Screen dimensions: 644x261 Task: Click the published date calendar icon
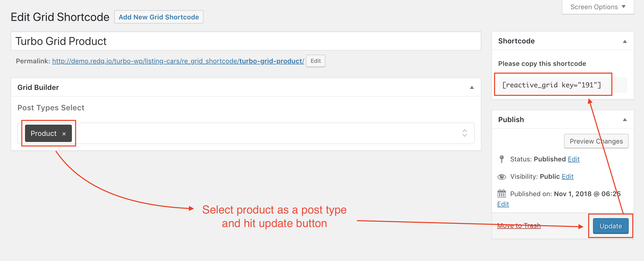click(501, 194)
